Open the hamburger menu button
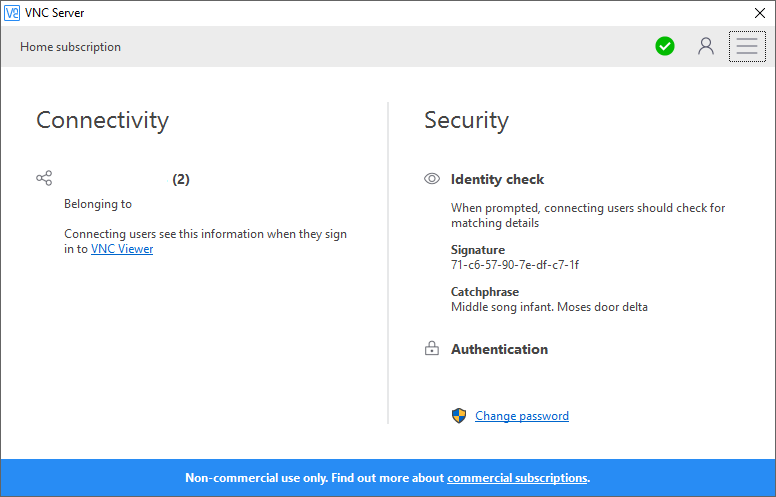776x497 pixels. tap(747, 47)
